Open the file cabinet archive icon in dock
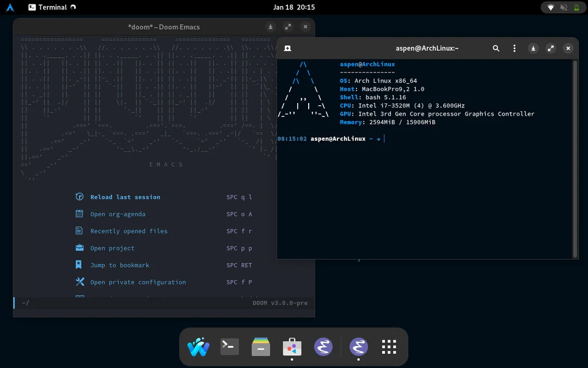The width and height of the screenshot is (588, 368). [260, 347]
